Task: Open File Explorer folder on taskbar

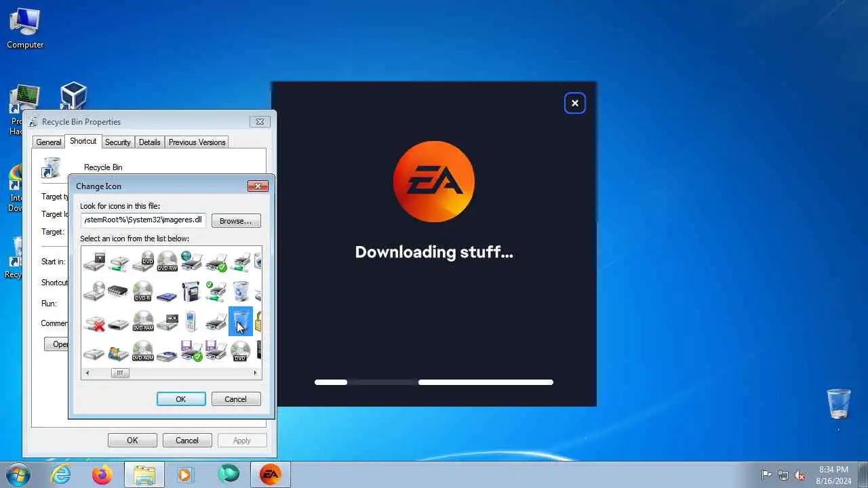Action: pyautogui.click(x=144, y=474)
